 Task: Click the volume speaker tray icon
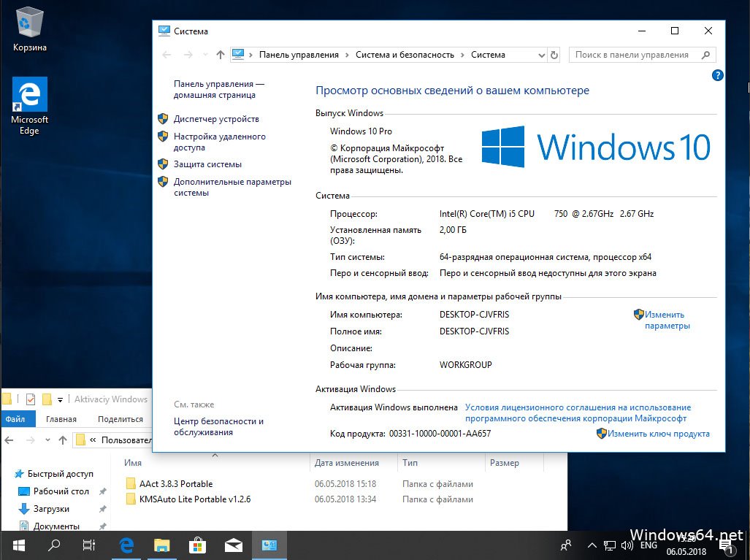(x=627, y=545)
